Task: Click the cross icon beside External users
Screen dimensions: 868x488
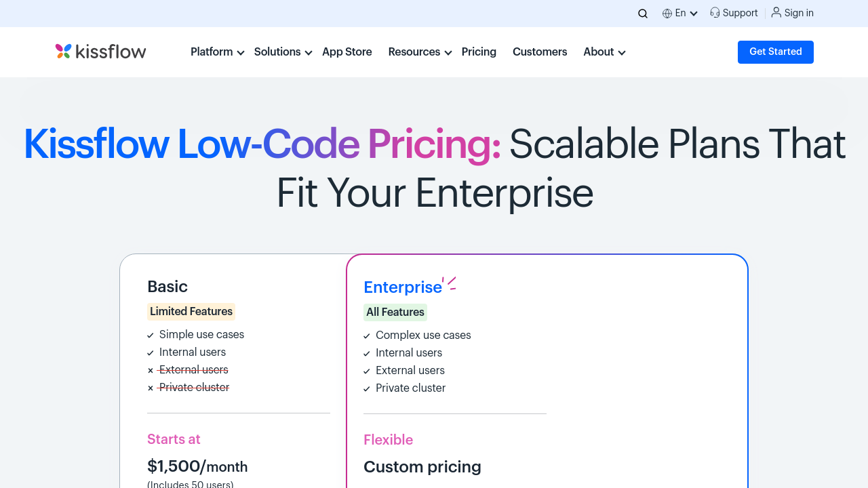Action: pyautogui.click(x=151, y=370)
